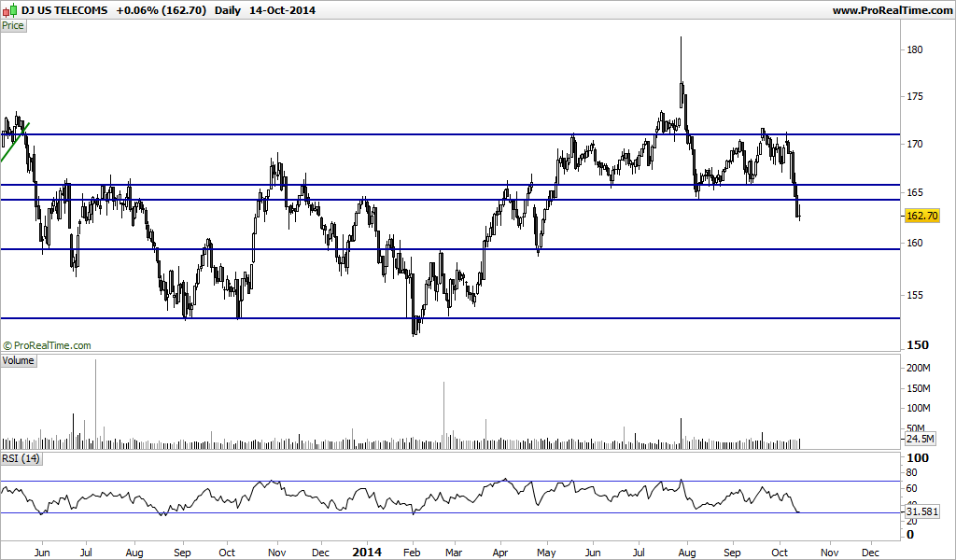Select the 31.581 RSI value tag
Viewport: 956px width, 560px height.
pos(921,511)
